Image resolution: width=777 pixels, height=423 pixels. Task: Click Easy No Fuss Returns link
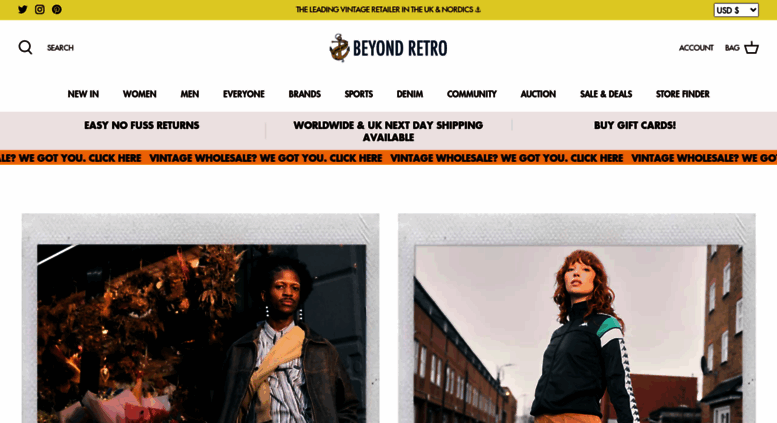click(141, 125)
